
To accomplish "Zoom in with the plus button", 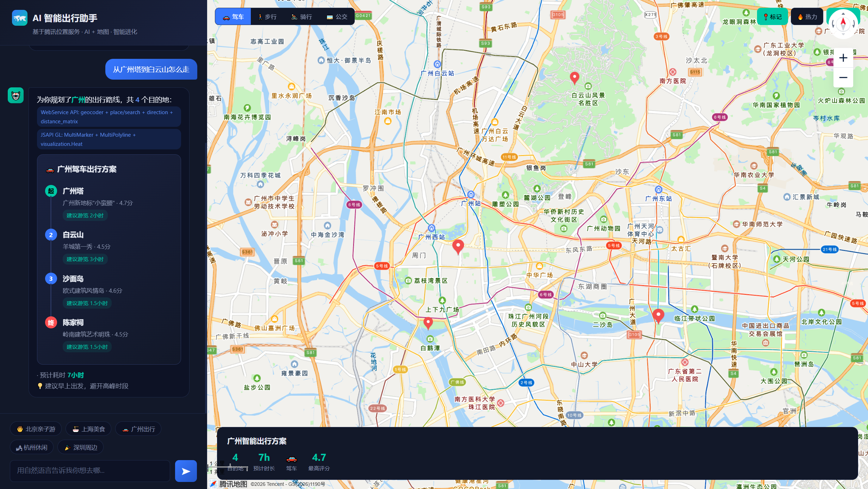I will 843,58.
